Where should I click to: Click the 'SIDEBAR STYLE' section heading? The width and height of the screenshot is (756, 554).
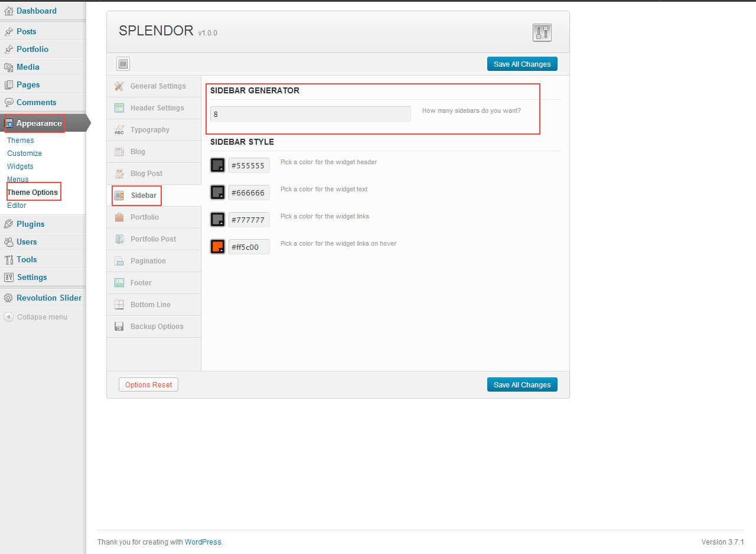pos(242,142)
